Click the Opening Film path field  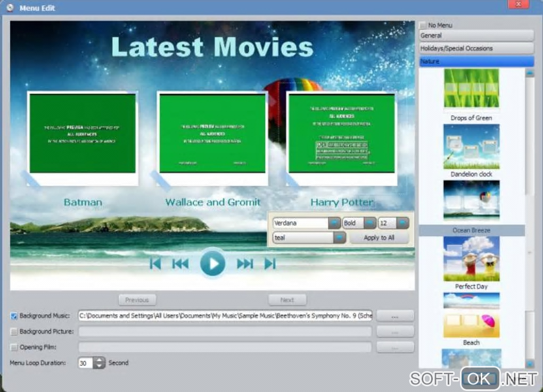pyautogui.click(x=225, y=347)
